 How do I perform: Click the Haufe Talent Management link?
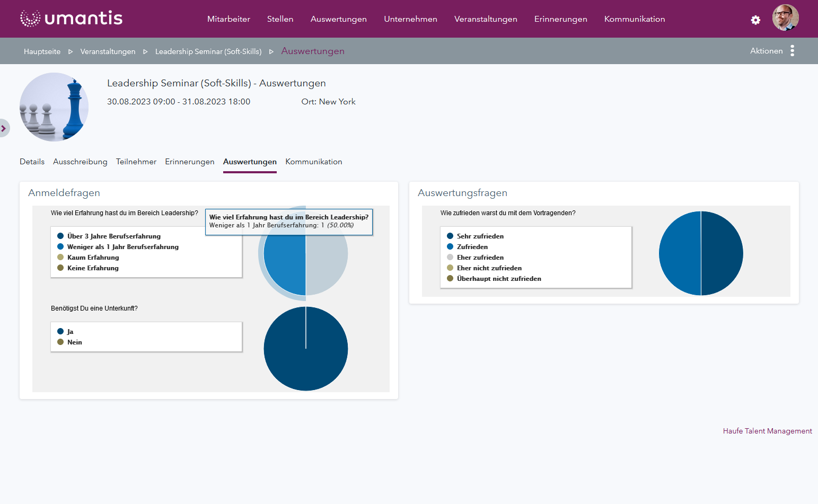point(767,431)
